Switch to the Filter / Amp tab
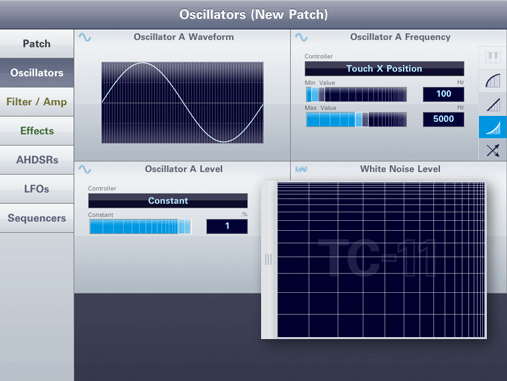The width and height of the screenshot is (507, 381). tap(37, 102)
